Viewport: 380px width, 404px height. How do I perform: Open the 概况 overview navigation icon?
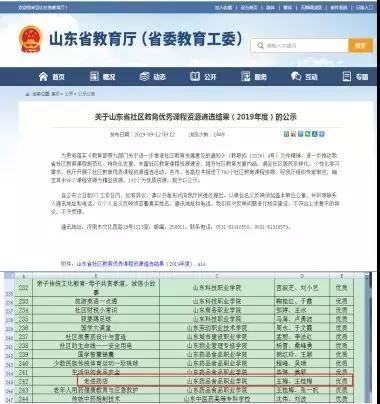tap(94, 76)
